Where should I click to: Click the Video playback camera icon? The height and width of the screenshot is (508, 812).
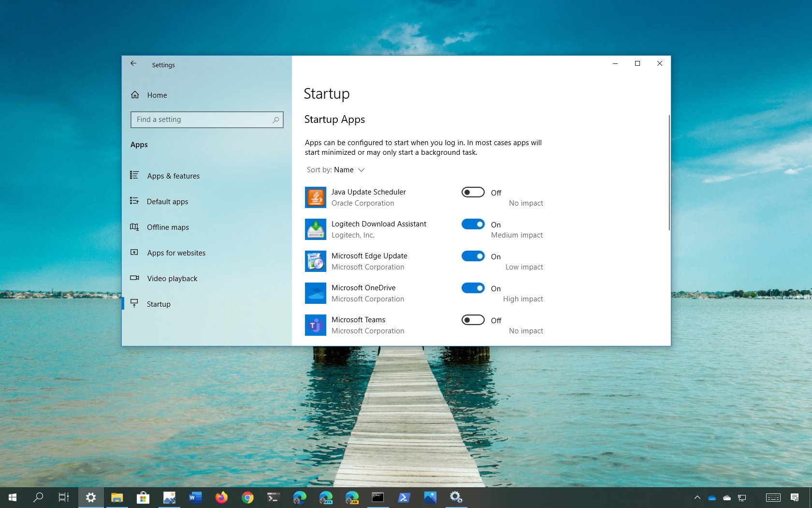[134, 278]
